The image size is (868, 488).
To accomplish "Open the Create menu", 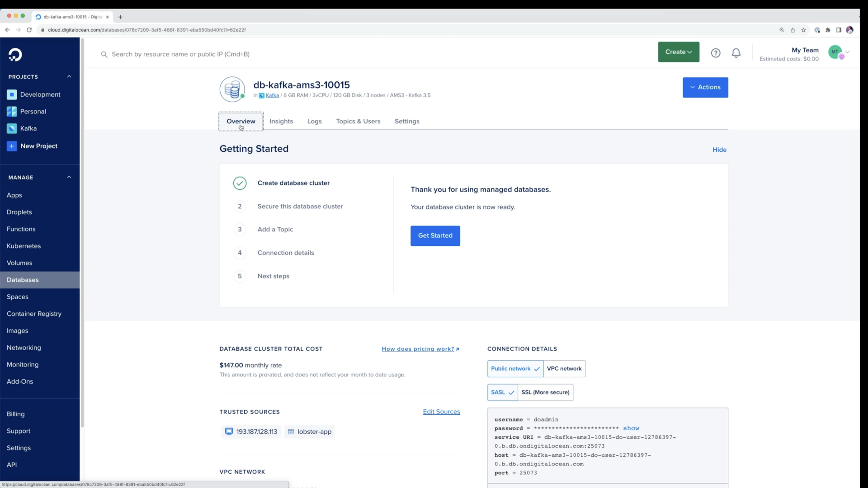I will coord(678,52).
